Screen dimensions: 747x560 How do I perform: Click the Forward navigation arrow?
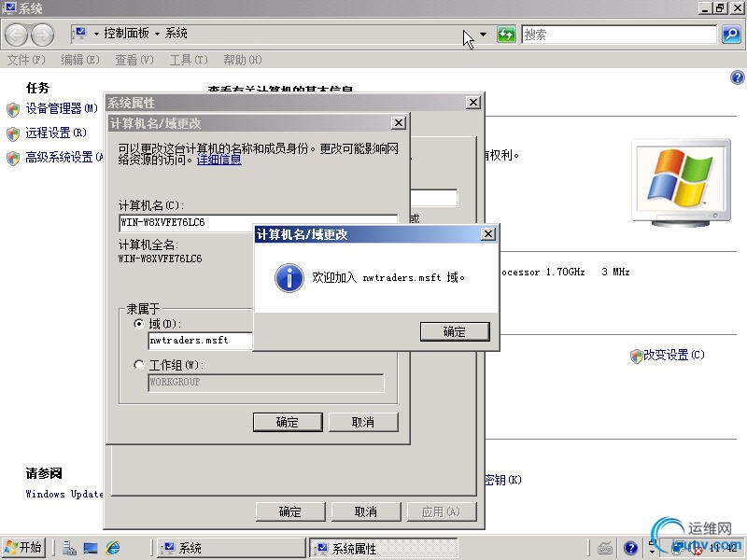click(43, 35)
